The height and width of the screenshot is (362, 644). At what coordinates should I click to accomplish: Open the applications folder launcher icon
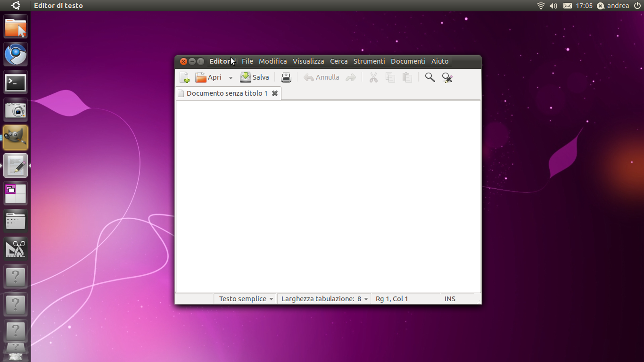[x=16, y=222]
